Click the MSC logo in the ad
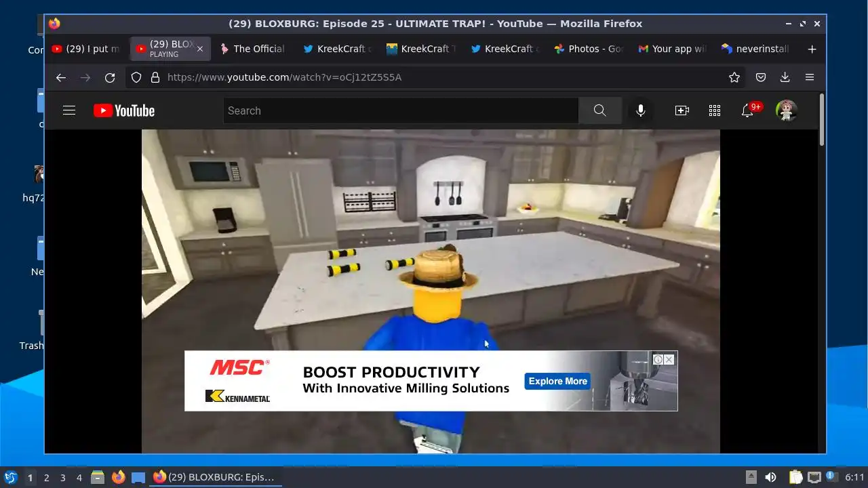868x488 pixels. click(x=239, y=367)
